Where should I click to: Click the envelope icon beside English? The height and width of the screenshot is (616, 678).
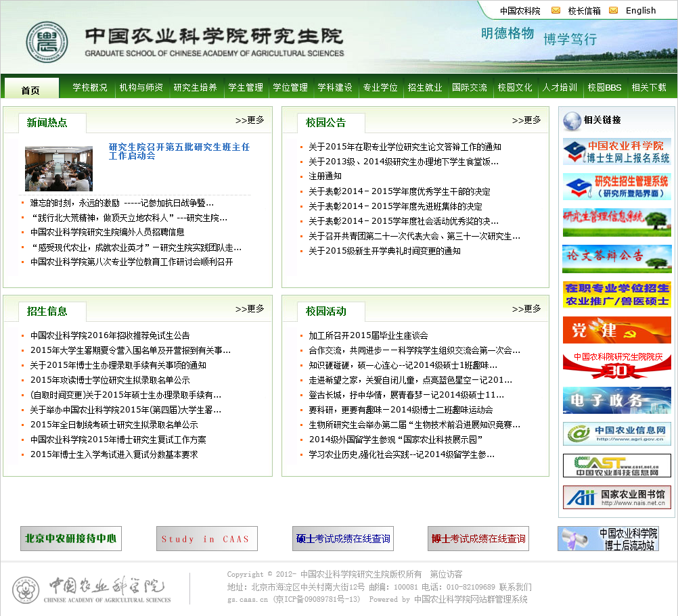pyautogui.click(x=613, y=10)
